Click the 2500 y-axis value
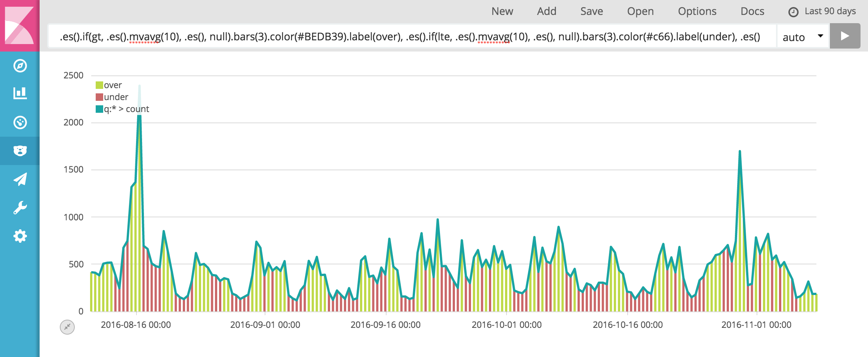868x357 pixels. (x=73, y=75)
